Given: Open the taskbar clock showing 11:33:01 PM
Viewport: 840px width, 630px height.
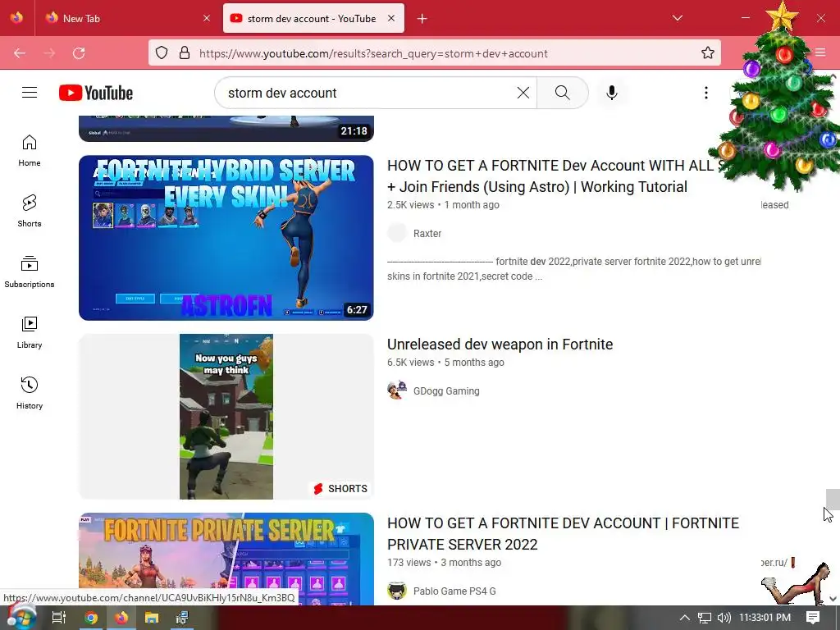Looking at the screenshot, I should (765, 618).
